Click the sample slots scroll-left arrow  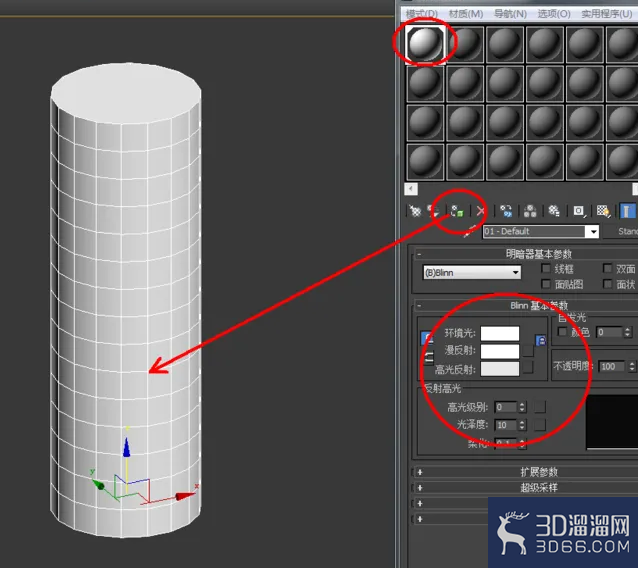(x=411, y=189)
